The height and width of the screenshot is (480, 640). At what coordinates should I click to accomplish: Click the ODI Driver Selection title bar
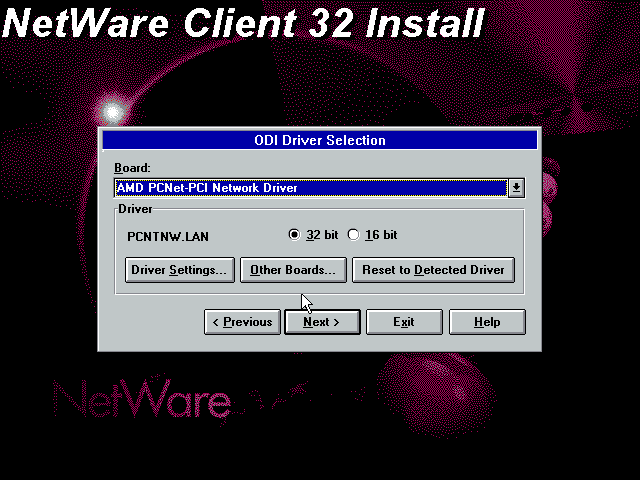(x=320, y=140)
